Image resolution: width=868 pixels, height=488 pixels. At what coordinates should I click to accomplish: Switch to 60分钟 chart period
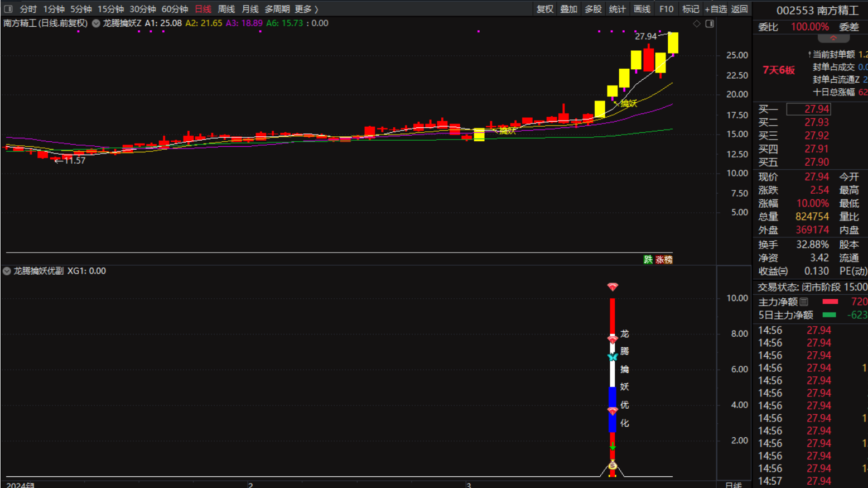(x=175, y=9)
